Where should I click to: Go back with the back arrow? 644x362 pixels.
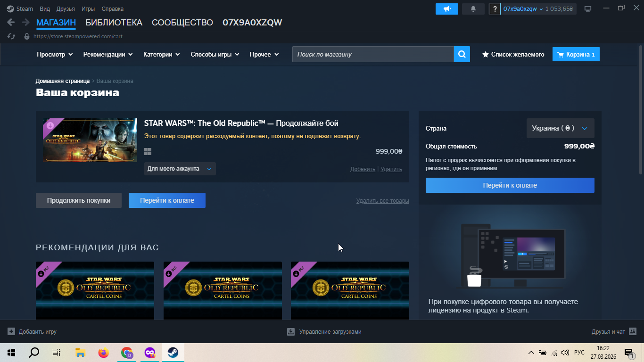click(11, 22)
